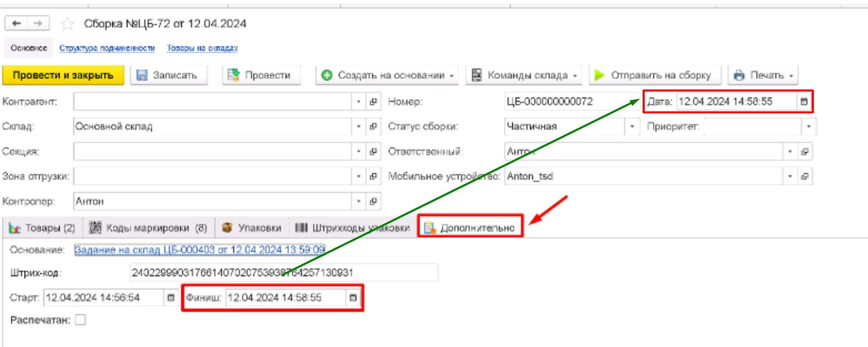Click into the empty Секция input field
Image resolution: width=868 pixels, height=347 pixels.
[212, 151]
